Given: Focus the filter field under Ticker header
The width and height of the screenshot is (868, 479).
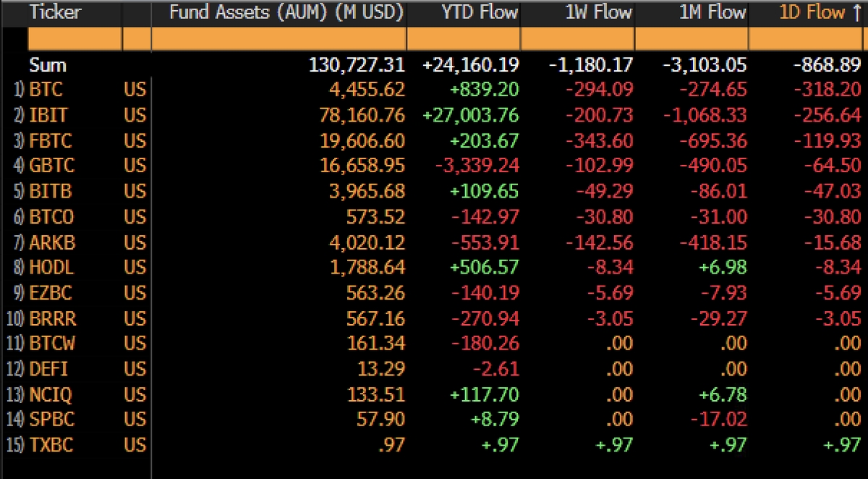Looking at the screenshot, I should [74, 38].
